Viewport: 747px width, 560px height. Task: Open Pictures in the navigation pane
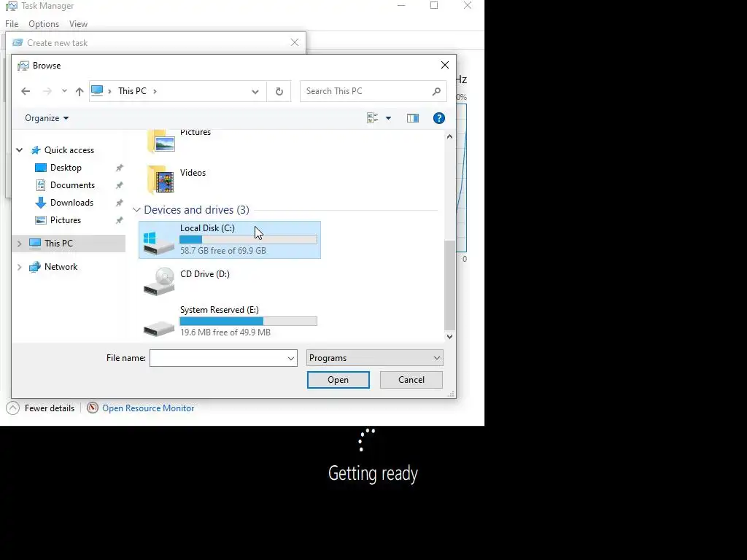point(65,220)
